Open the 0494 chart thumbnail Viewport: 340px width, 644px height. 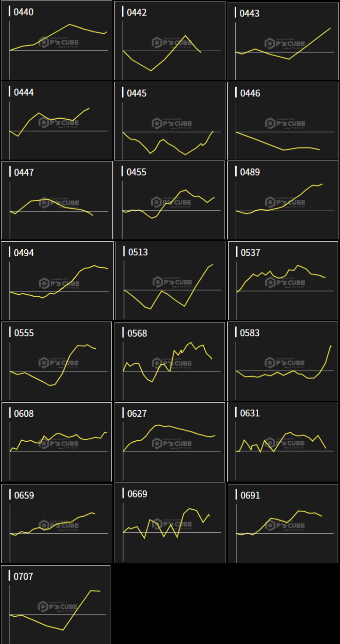(x=57, y=281)
